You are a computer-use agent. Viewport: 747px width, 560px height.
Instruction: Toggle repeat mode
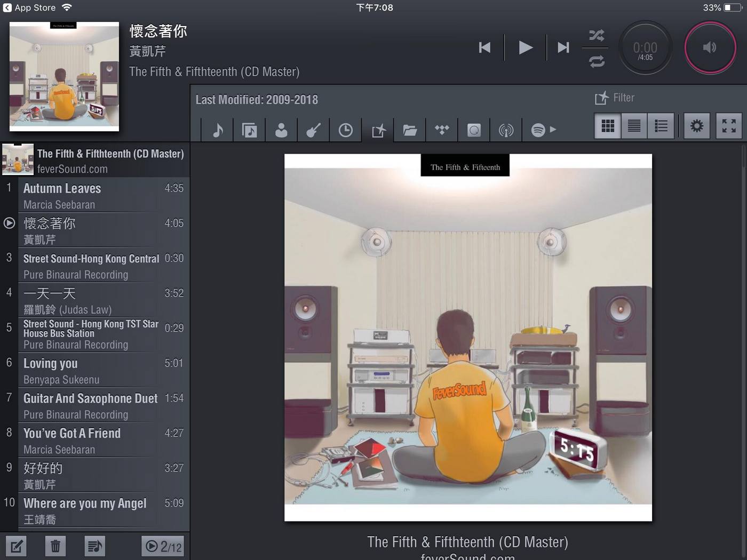[597, 61]
